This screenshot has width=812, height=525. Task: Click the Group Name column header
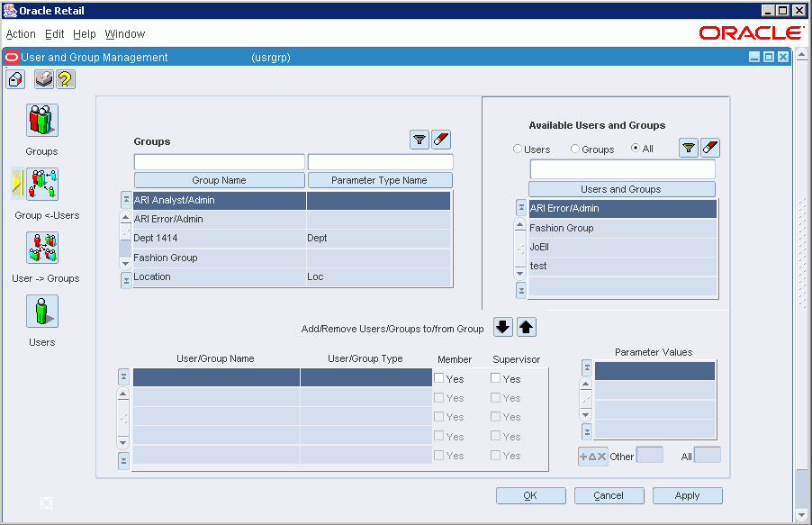click(x=219, y=180)
